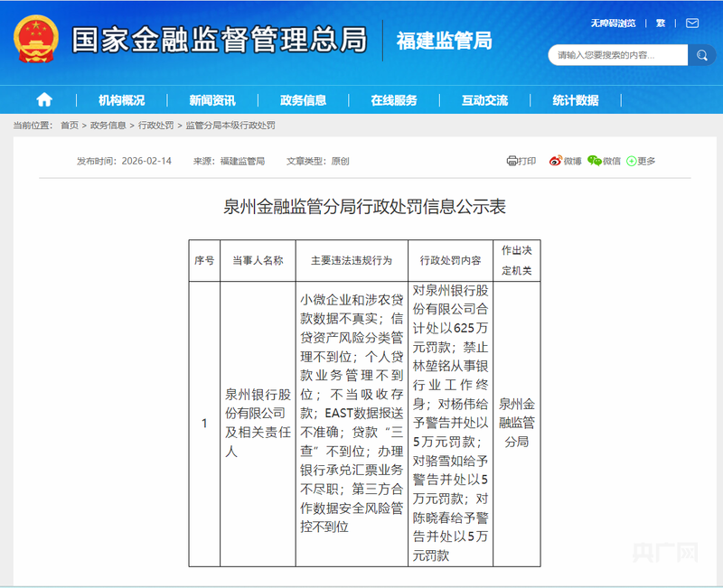Open the 机构概况 menu

click(121, 100)
